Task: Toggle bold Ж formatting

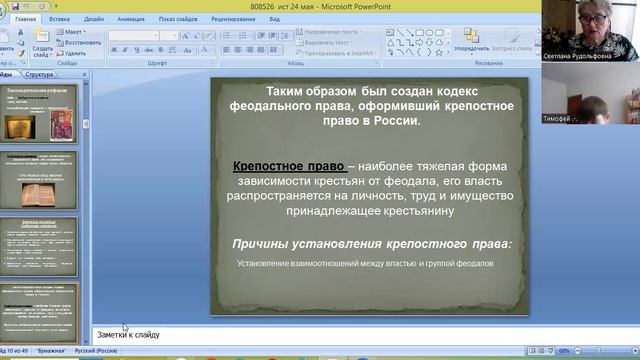Action: click(114, 50)
